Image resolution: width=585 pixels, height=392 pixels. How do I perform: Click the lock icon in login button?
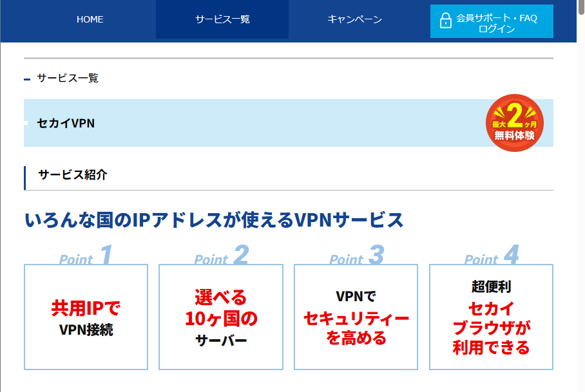445,21
